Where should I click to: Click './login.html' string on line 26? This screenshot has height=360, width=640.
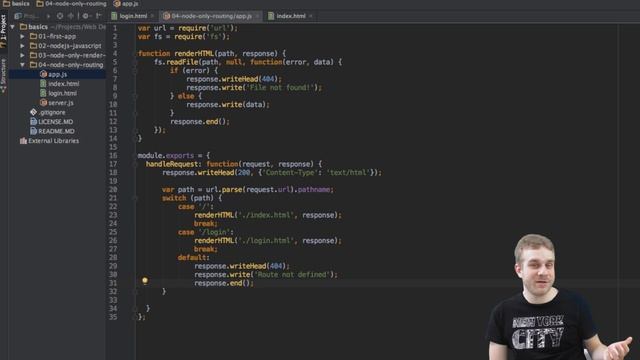[x=266, y=240]
